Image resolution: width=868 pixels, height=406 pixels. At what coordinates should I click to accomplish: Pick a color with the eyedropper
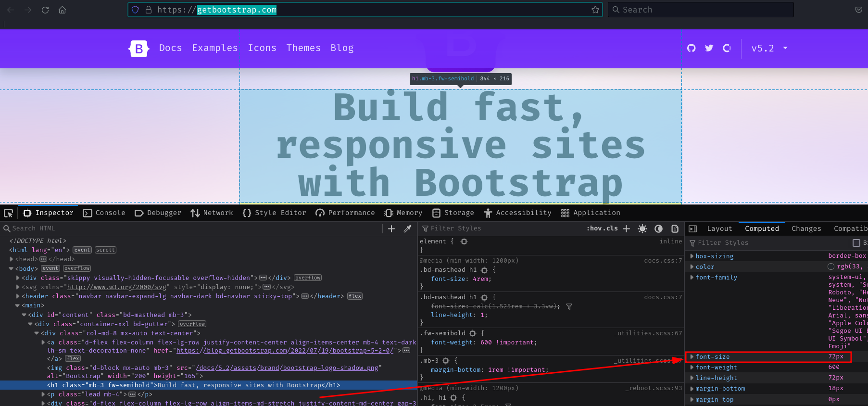pyautogui.click(x=407, y=228)
